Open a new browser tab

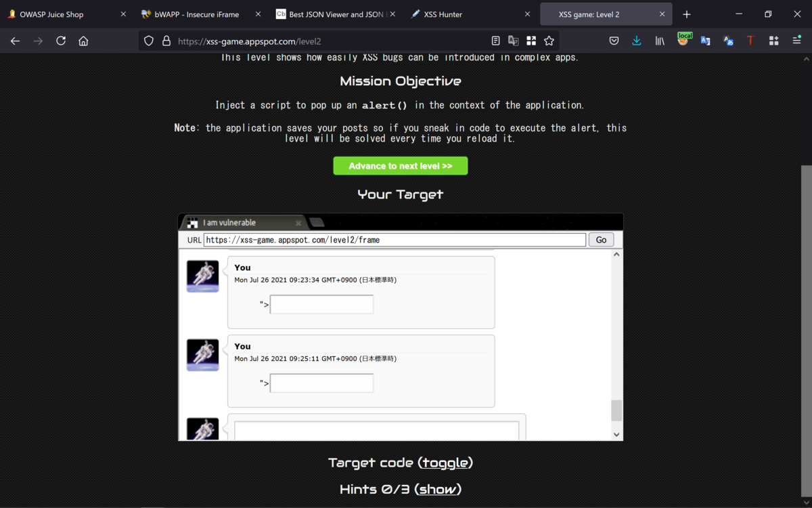pyautogui.click(x=687, y=14)
